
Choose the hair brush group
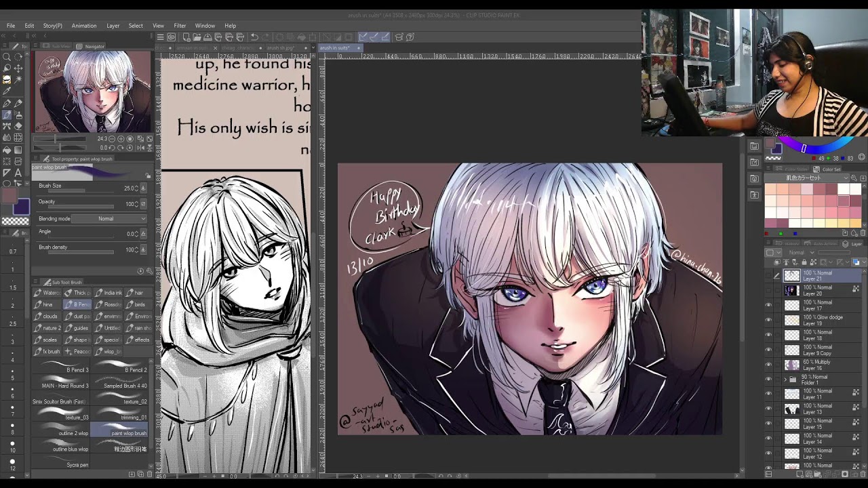pyautogui.click(x=138, y=293)
